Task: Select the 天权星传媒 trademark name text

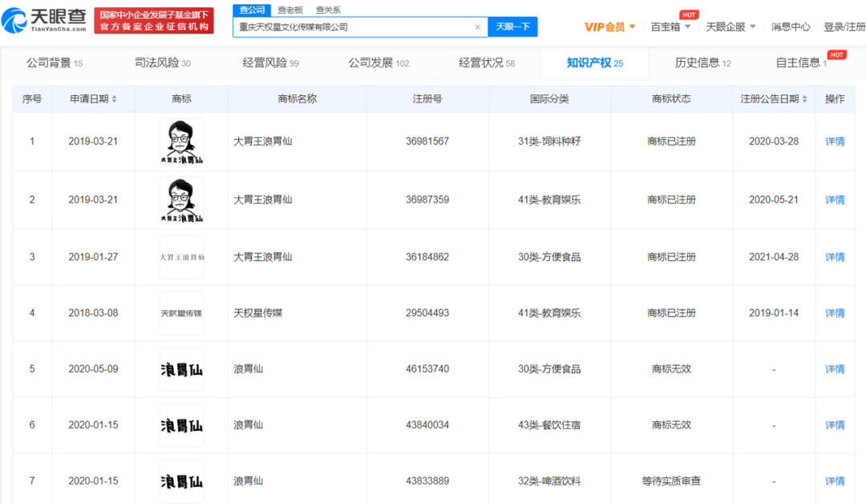Action: click(258, 313)
